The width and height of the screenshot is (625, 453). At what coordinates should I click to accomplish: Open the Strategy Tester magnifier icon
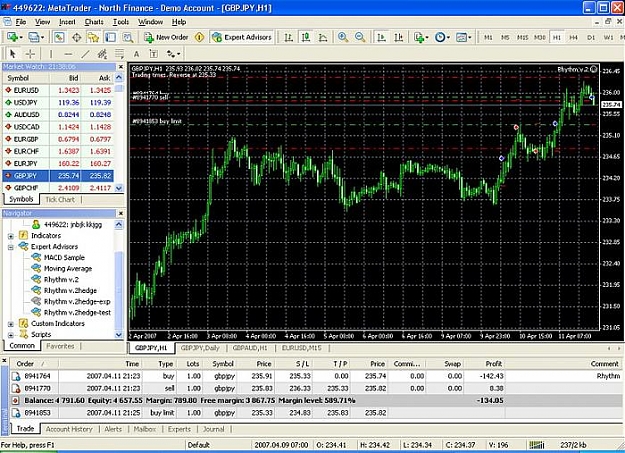point(128,37)
